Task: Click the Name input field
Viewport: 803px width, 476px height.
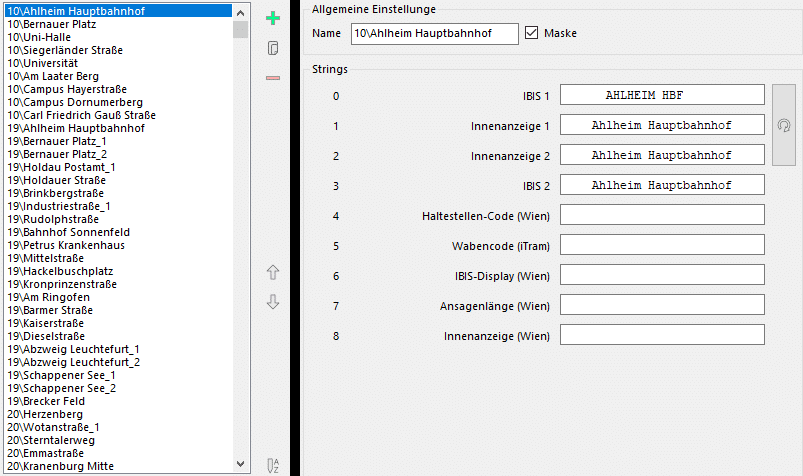Action: (x=434, y=34)
